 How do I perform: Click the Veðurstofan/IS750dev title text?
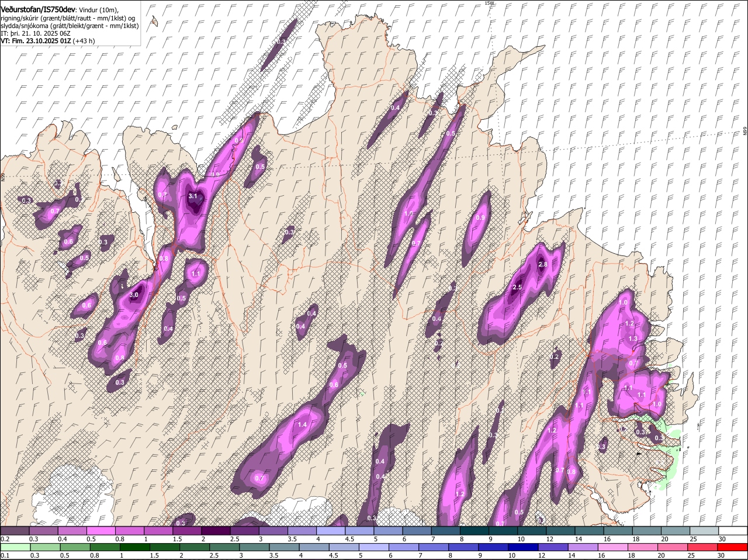click(38, 9)
